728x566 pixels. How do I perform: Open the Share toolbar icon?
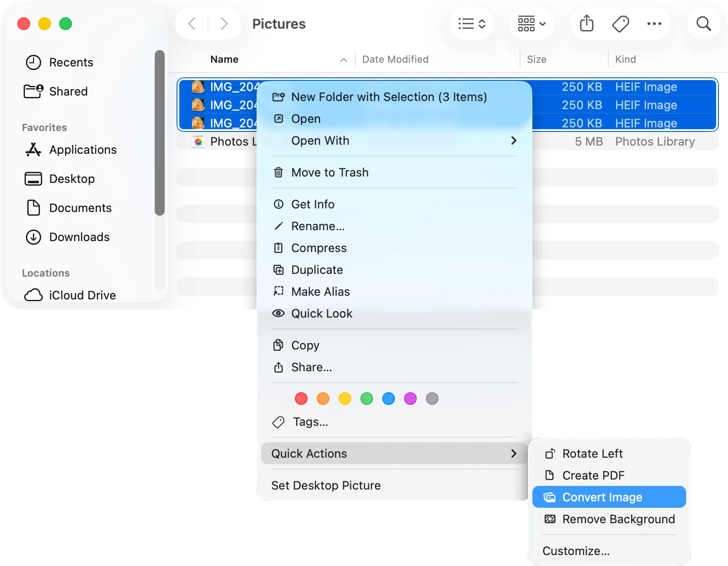(x=587, y=24)
